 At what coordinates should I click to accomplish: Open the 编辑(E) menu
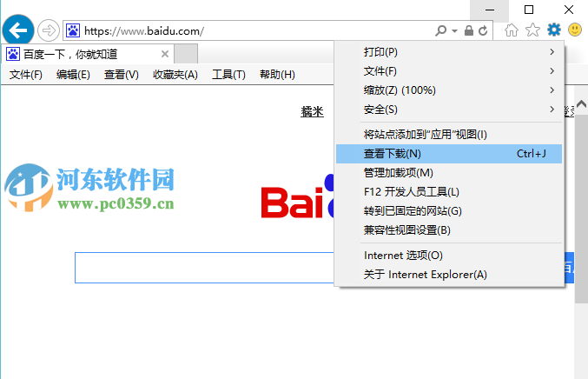73,75
